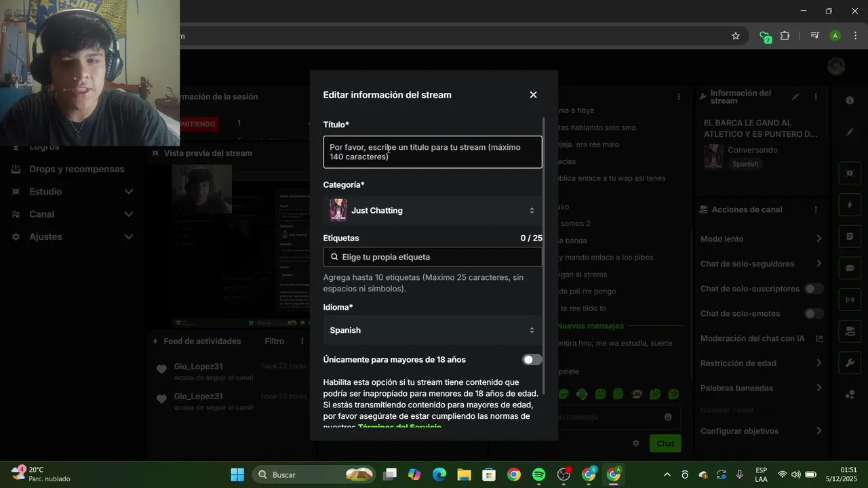Close the Editar información del stream dialog
Screen dimensions: 868x488
[533, 95]
